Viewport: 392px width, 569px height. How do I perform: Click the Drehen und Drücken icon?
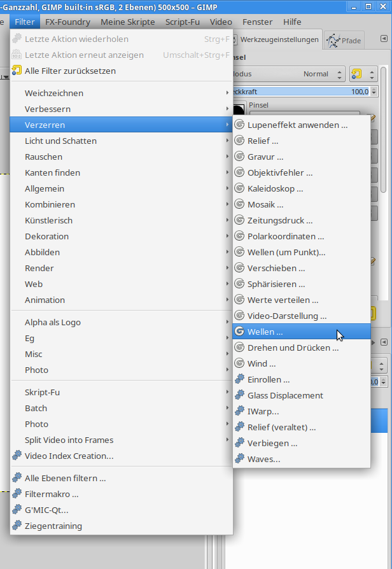(239, 348)
